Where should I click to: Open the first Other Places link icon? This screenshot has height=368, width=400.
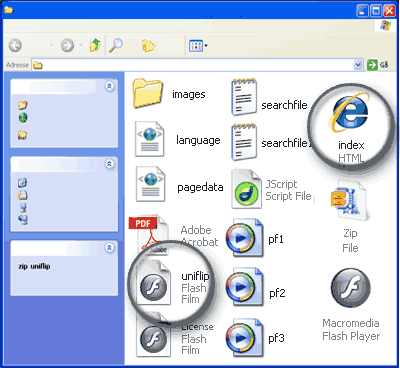(22, 182)
